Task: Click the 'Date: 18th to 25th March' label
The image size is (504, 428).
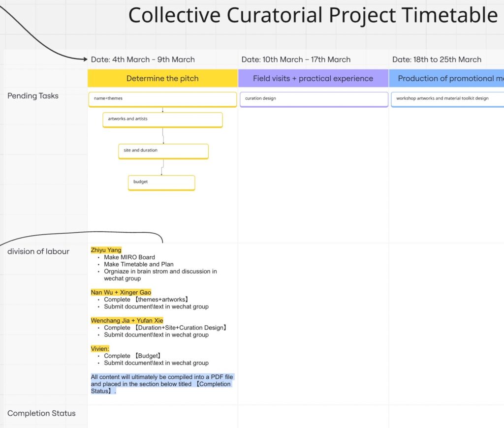Action: [437, 60]
